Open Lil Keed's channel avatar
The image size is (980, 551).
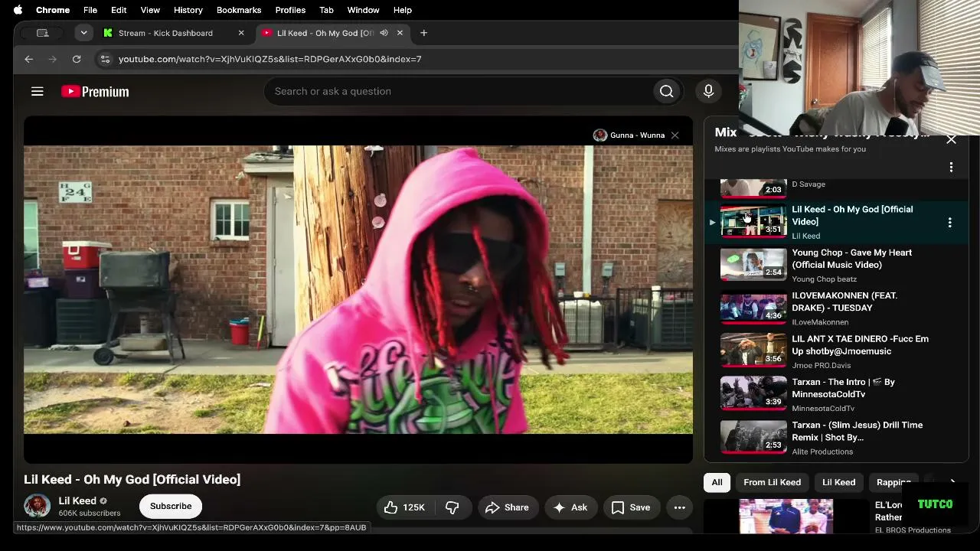[37, 506]
